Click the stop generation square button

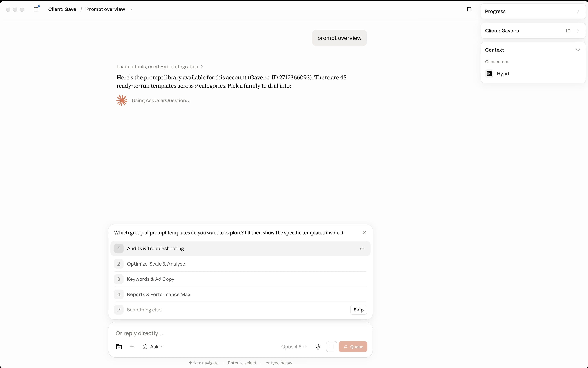coord(331,347)
